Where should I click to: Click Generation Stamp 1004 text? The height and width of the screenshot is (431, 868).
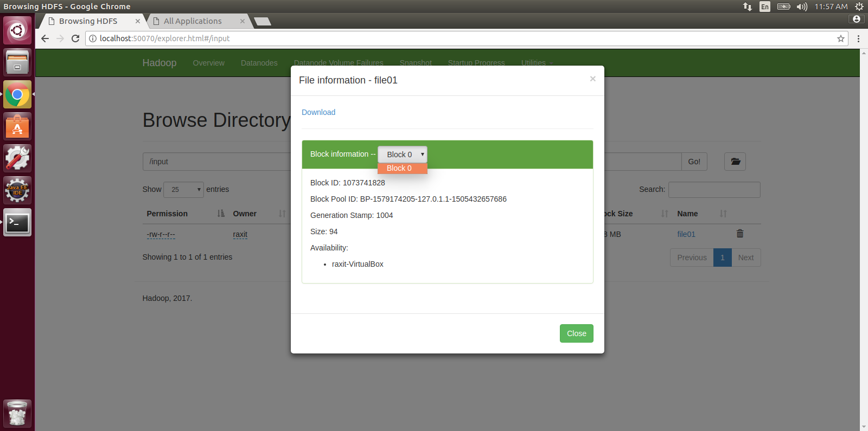click(352, 215)
